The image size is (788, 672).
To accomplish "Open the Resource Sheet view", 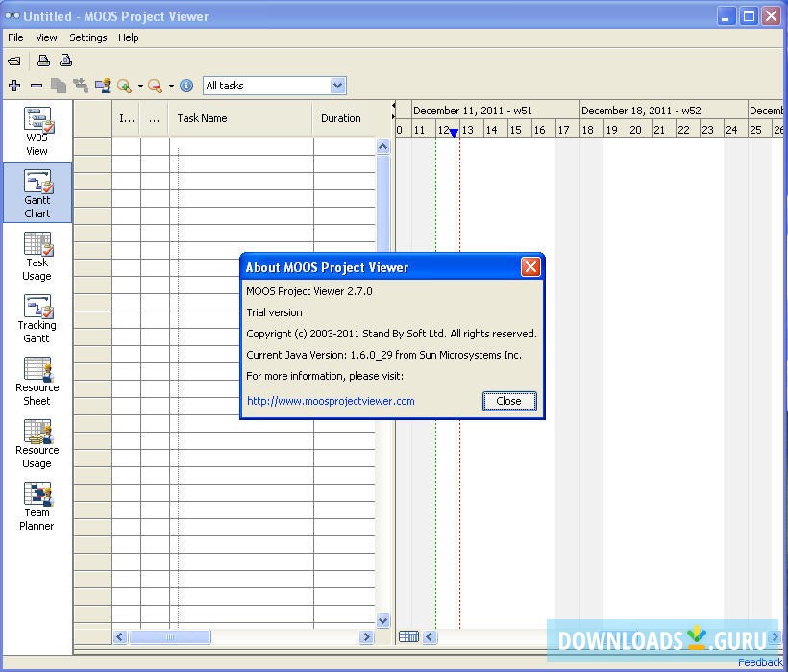I will click(x=37, y=380).
